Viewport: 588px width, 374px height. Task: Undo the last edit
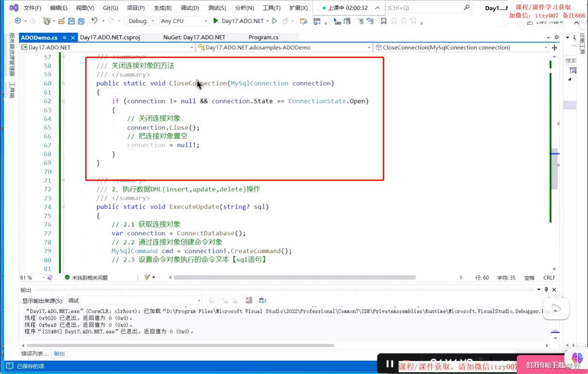(94, 21)
